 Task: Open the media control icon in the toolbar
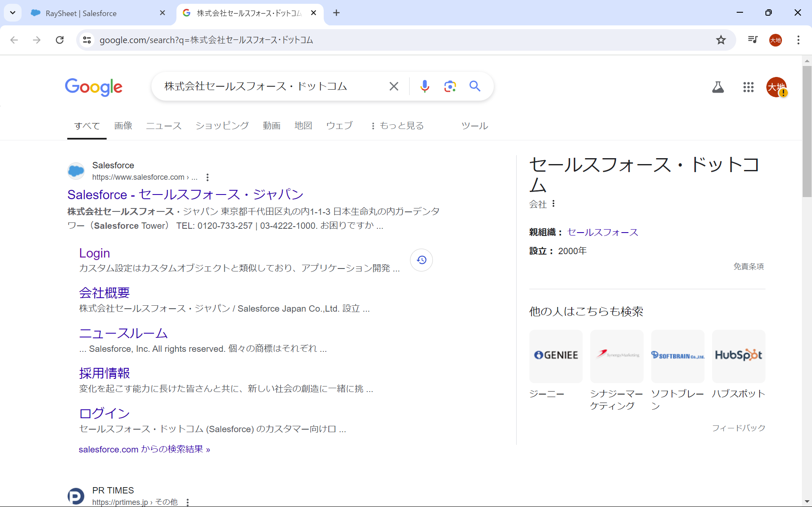(x=753, y=40)
